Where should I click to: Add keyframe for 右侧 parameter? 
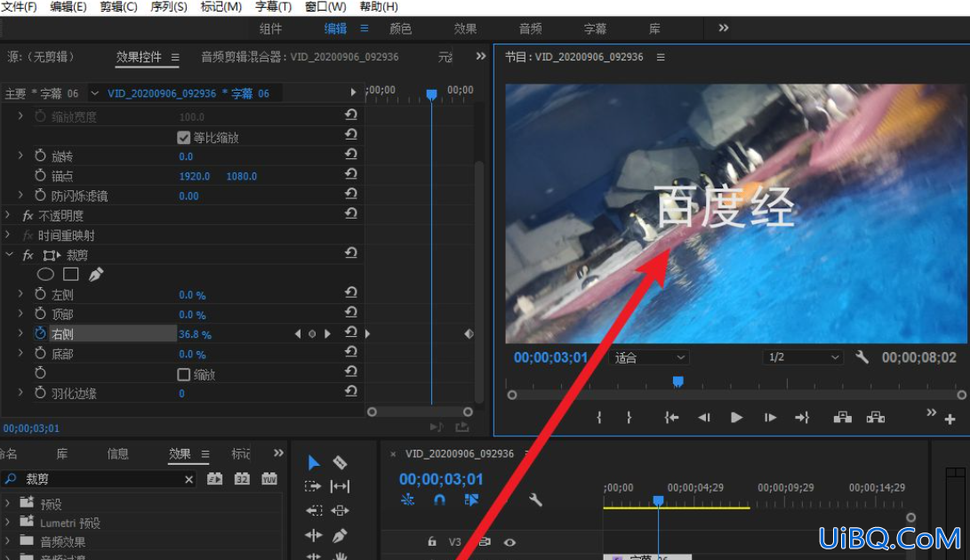(312, 333)
